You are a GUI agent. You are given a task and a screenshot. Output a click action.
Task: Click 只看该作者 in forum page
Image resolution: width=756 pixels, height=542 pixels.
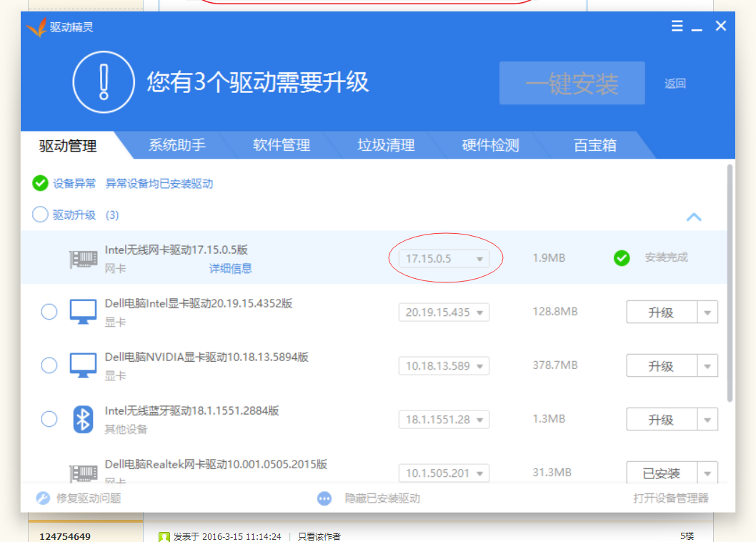coord(319,536)
